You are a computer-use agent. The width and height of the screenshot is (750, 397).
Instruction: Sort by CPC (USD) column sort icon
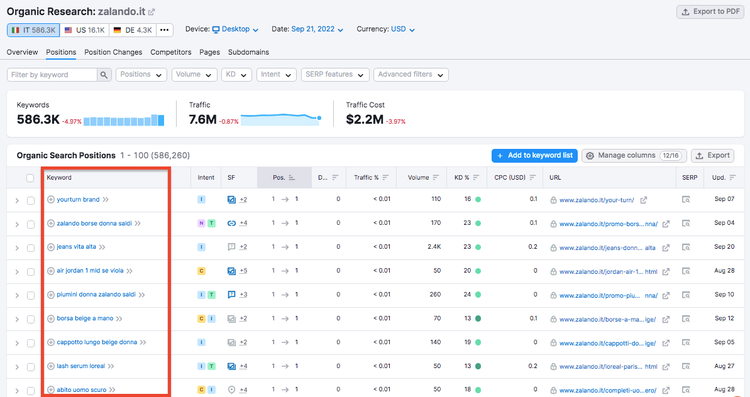(x=532, y=177)
